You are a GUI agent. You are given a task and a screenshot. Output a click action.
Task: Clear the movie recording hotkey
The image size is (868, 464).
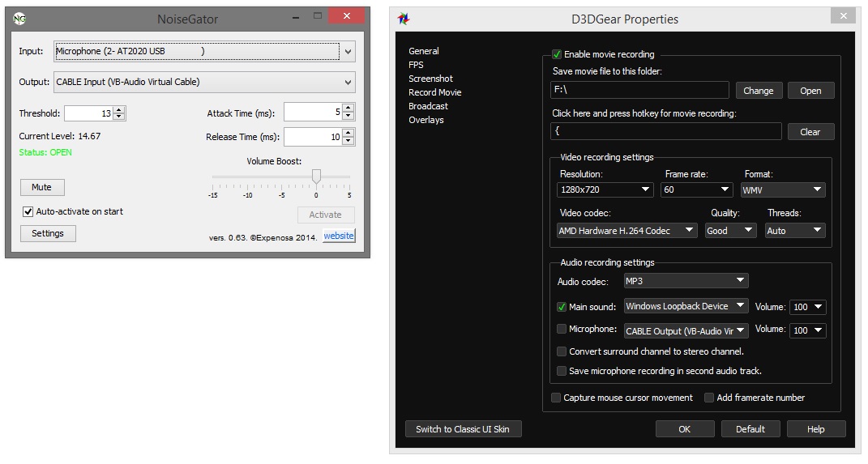[810, 132]
